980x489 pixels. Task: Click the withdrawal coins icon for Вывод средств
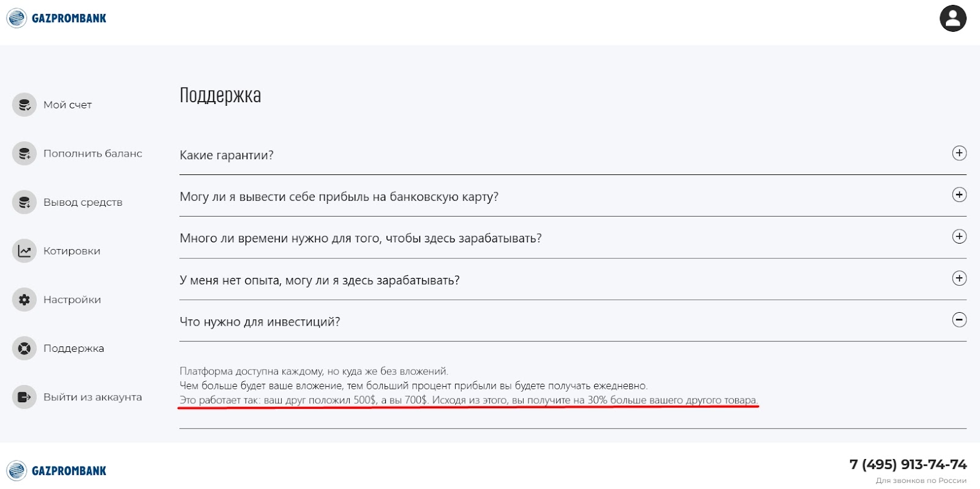24,202
